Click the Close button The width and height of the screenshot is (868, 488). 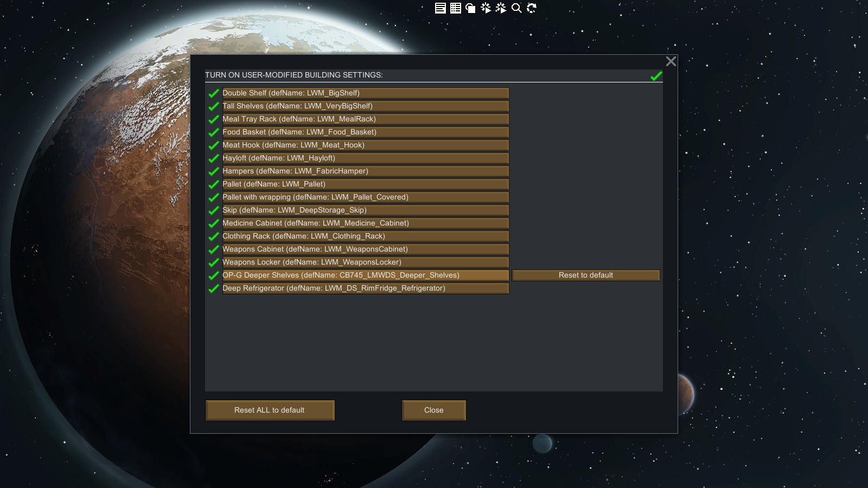tap(434, 410)
